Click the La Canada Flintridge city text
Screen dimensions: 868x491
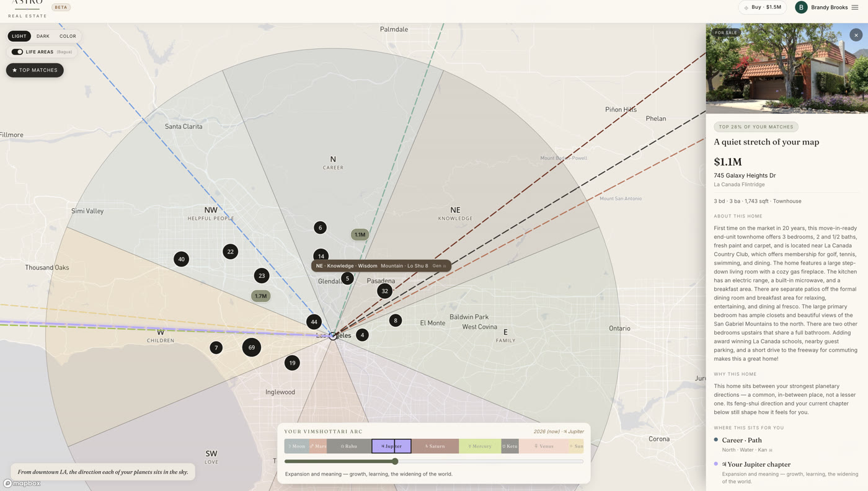pyautogui.click(x=739, y=185)
